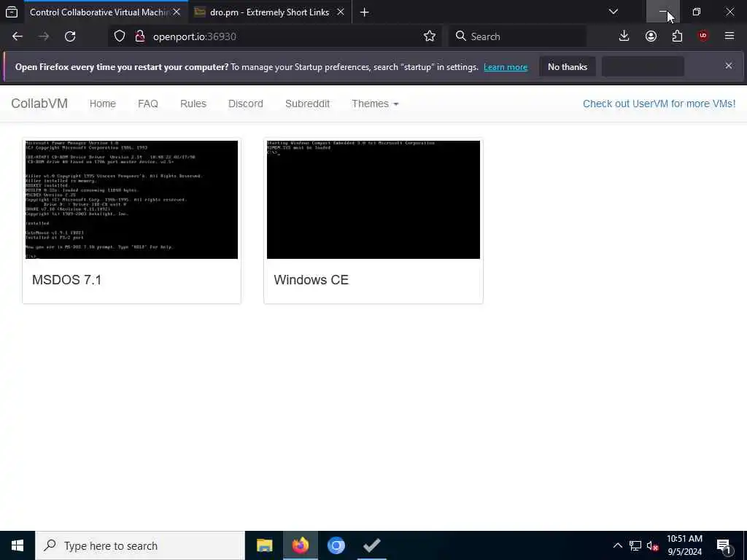Click the forward navigation arrow
The image size is (747, 560).
pyautogui.click(x=44, y=36)
